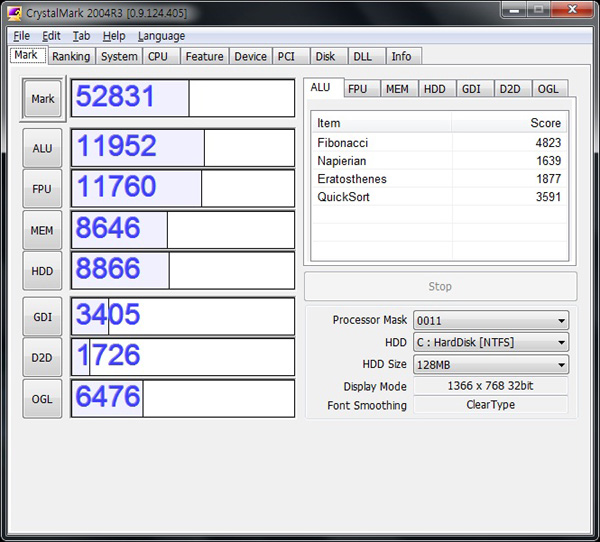Screen dimensions: 600x542
Task: Show the MEM results tab
Action: click(397, 89)
